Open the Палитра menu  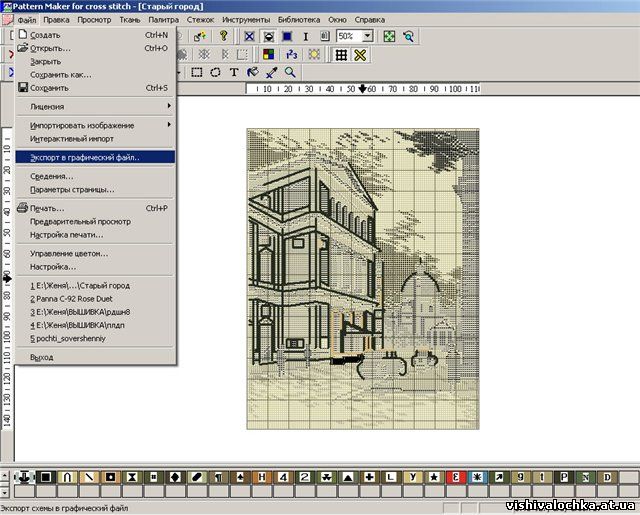click(163, 20)
